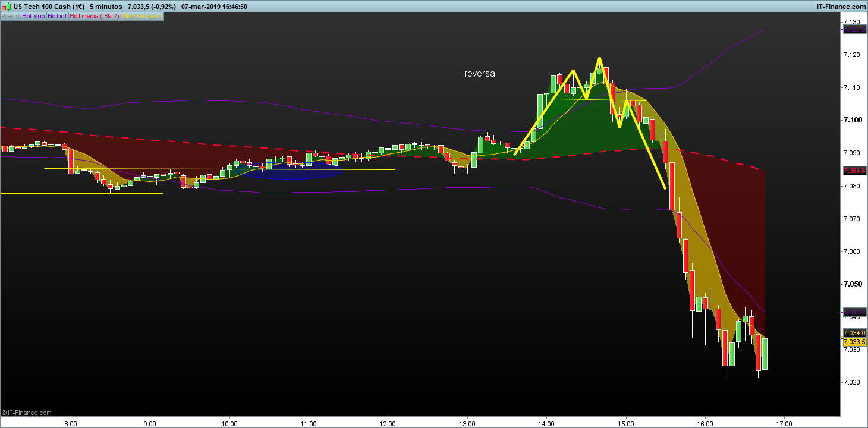Click the Boll inf indicator label
The width and height of the screenshot is (868, 428).
57,17
